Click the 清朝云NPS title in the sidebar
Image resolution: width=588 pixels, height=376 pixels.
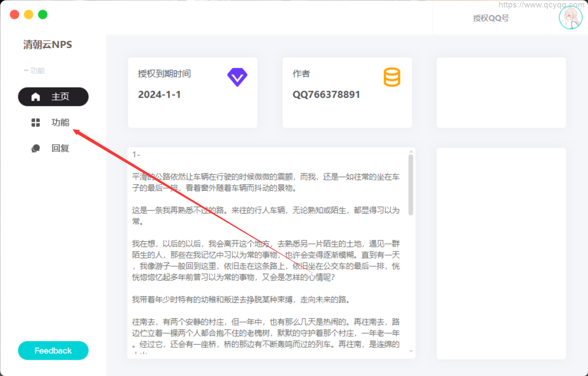[x=47, y=45]
